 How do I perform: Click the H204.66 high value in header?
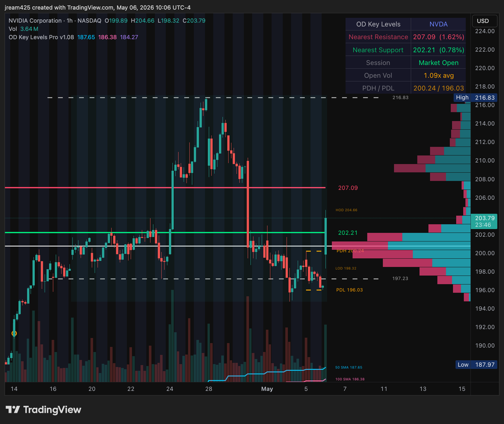point(142,21)
